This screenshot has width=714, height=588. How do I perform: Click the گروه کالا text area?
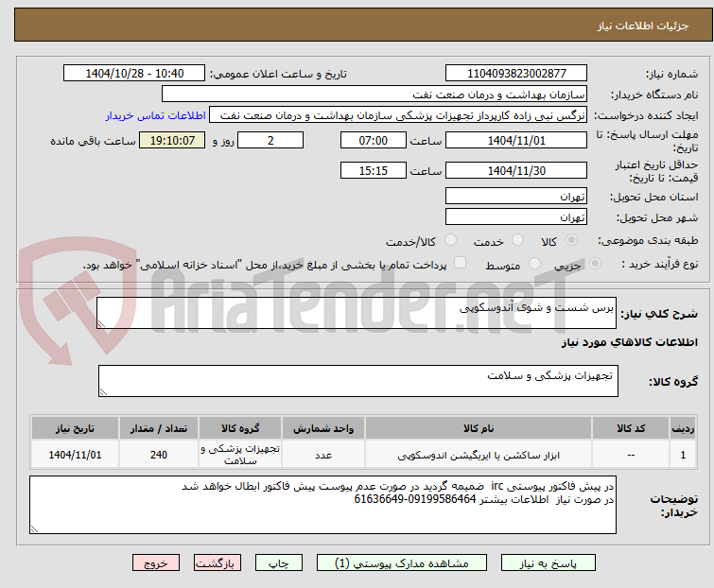click(357, 381)
